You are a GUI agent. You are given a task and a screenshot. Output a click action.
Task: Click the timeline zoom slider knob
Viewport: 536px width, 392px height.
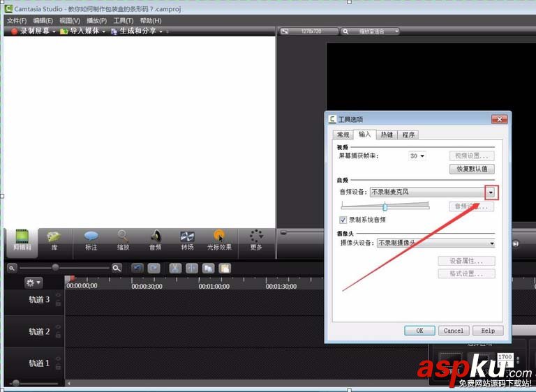pos(55,267)
